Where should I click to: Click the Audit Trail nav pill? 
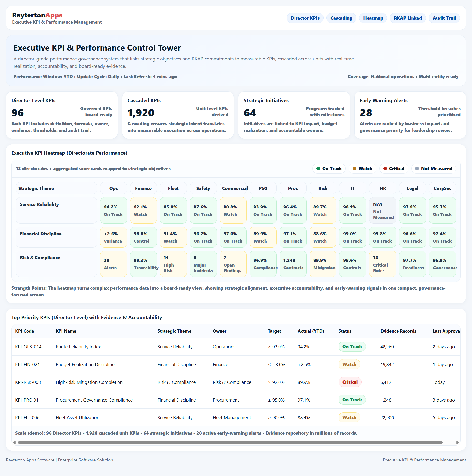(444, 18)
